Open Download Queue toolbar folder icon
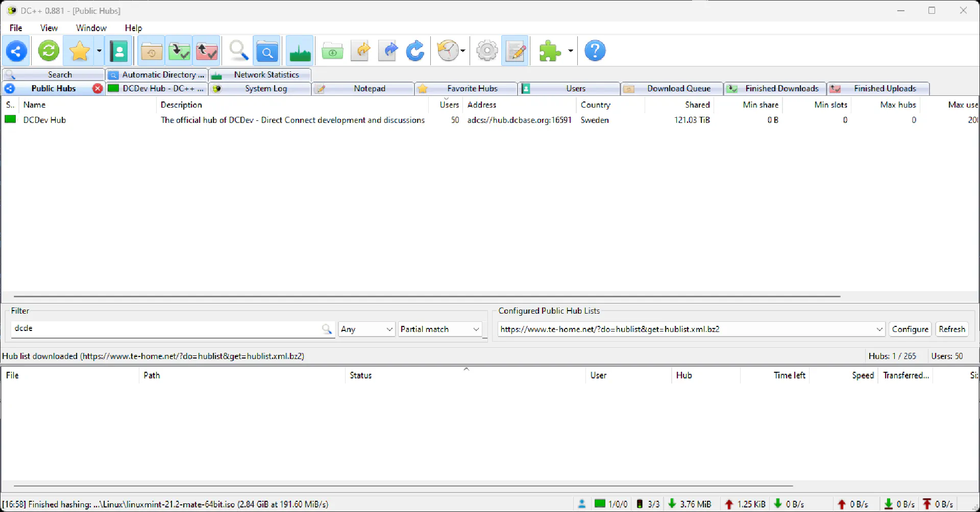The width and height of the screenshot is (980, 512). coord(152,51)
